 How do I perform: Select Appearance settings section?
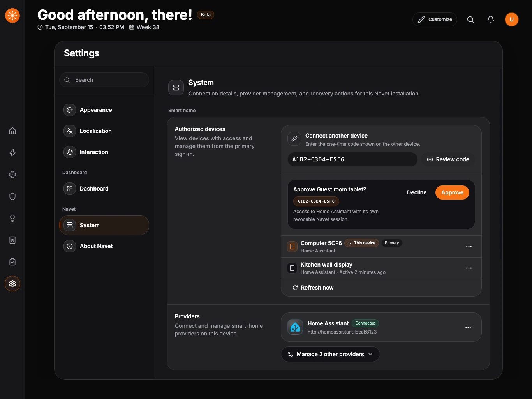click(x=104, y=110)
